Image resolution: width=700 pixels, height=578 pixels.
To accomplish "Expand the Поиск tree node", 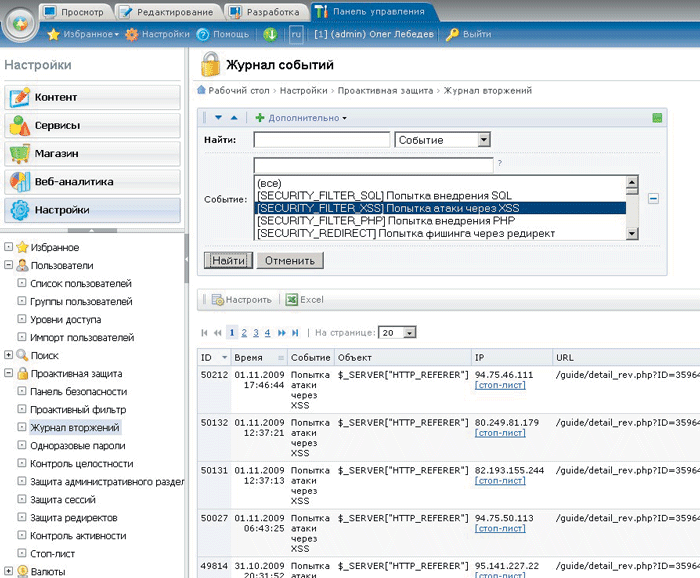I will (x=9, y=355).
